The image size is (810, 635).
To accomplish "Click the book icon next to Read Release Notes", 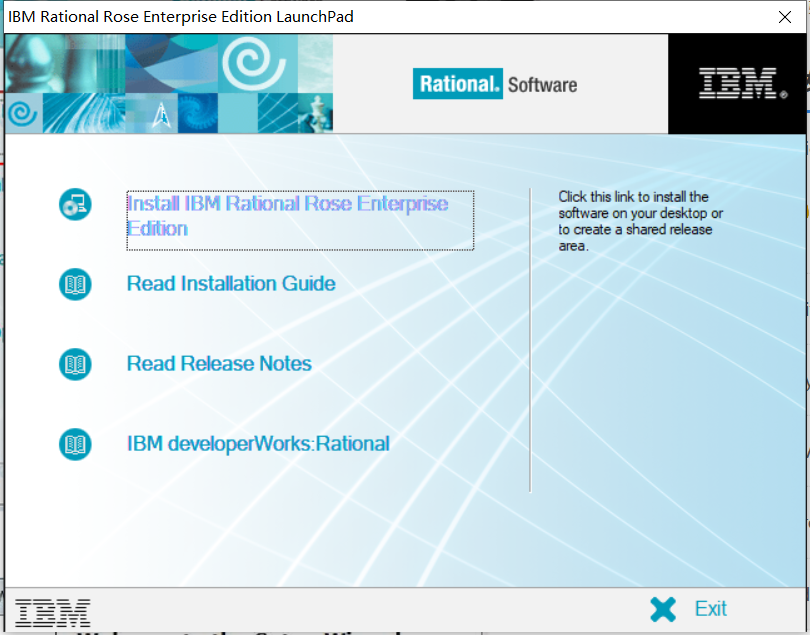I will [75, 364].
